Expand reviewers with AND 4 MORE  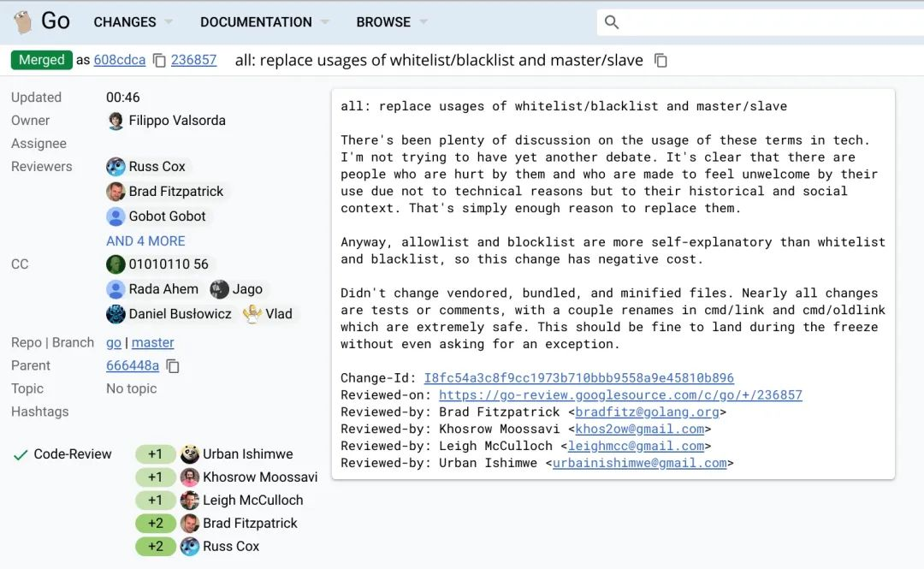point(145,241)
